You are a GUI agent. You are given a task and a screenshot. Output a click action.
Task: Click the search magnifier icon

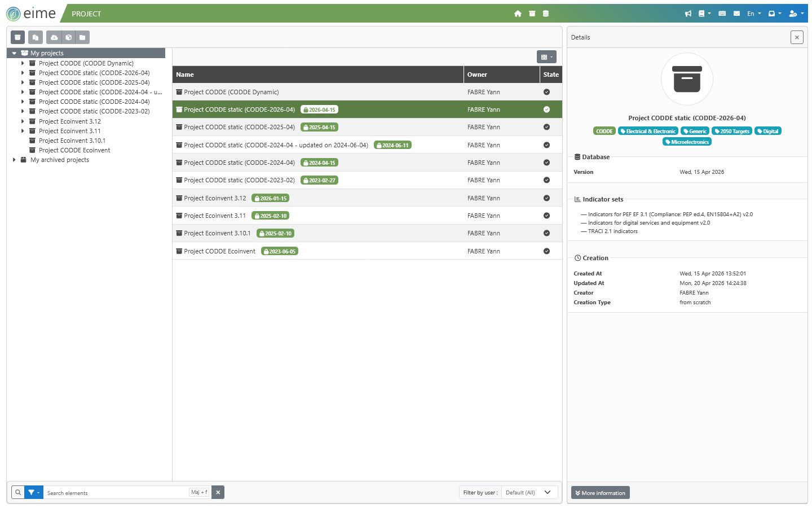click(x=18, y=492)
